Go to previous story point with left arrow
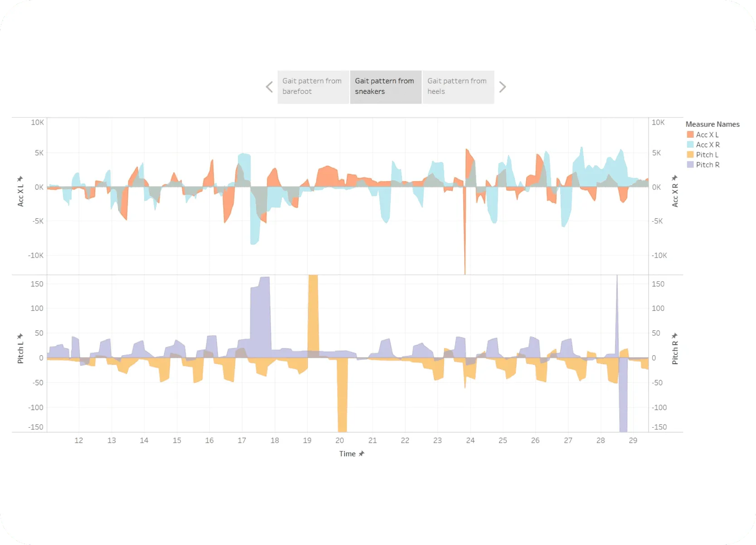The width and height of the screenshot is (756, 545). [x=269, y=87]
